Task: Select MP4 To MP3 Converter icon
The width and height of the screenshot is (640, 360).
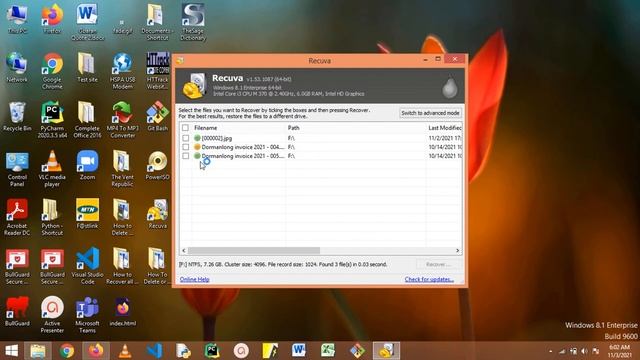Action: coord(122,120)
